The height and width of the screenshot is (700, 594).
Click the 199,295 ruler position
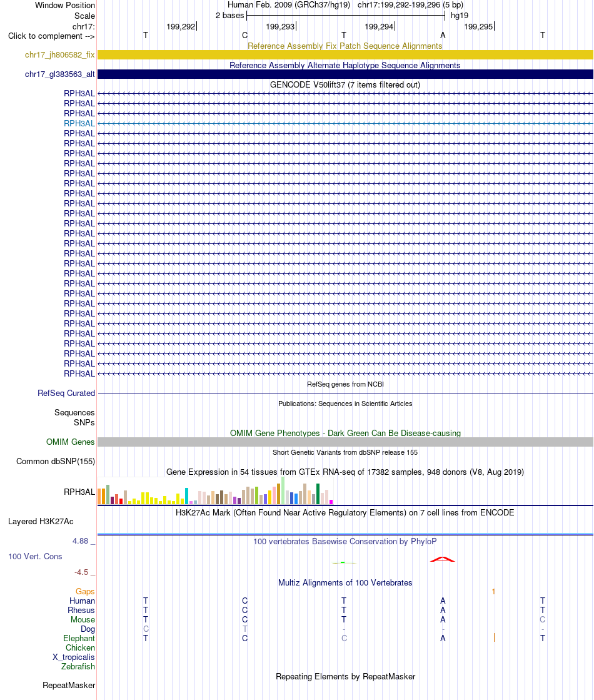click(x=478, y=27)
